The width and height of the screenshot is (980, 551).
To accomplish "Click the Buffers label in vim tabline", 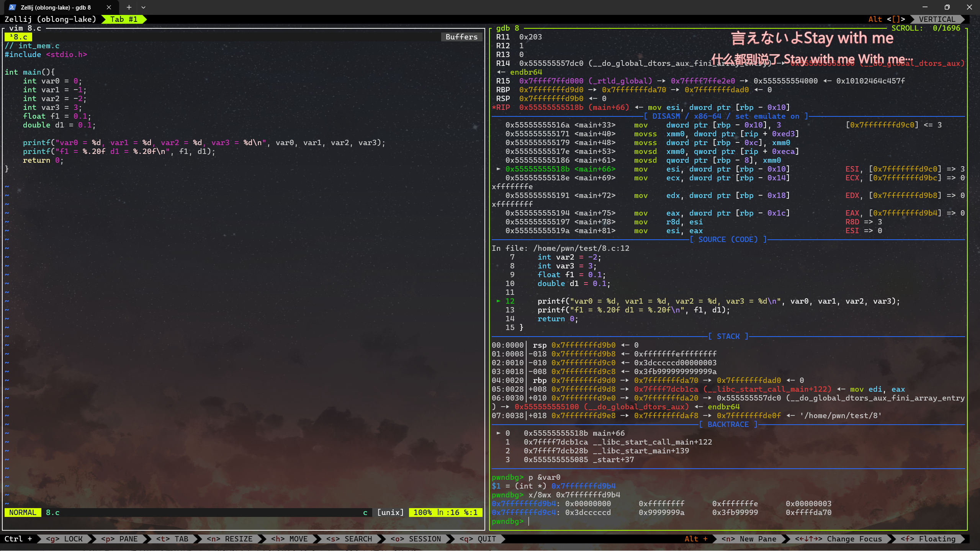I will [x=461, y=37].
